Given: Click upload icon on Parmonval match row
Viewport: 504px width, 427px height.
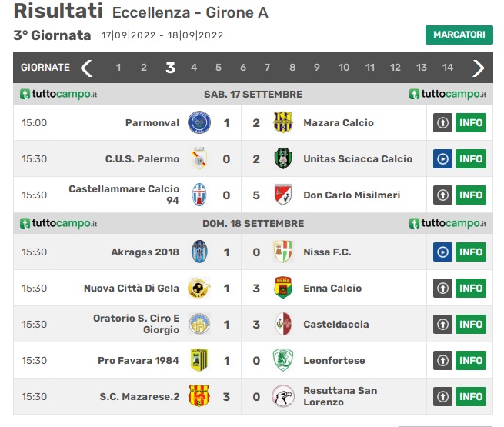Looking at the screenshot, I should tap(442, 122).
